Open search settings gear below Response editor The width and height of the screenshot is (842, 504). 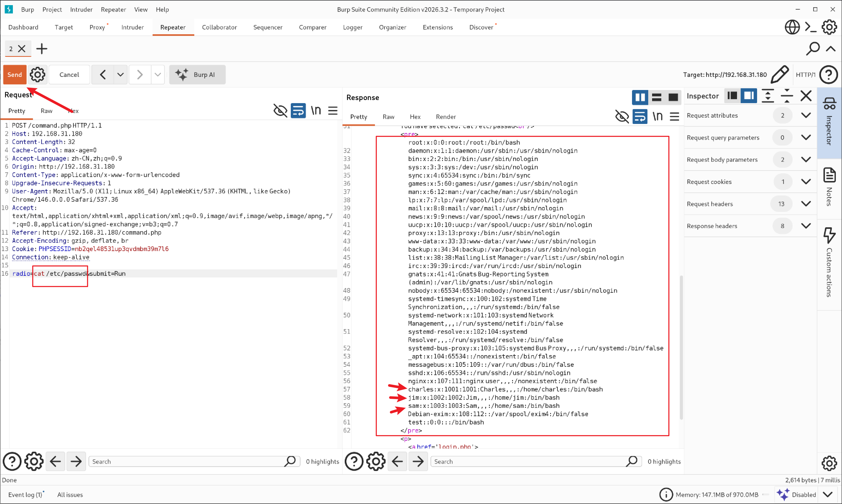coord(376,462)
